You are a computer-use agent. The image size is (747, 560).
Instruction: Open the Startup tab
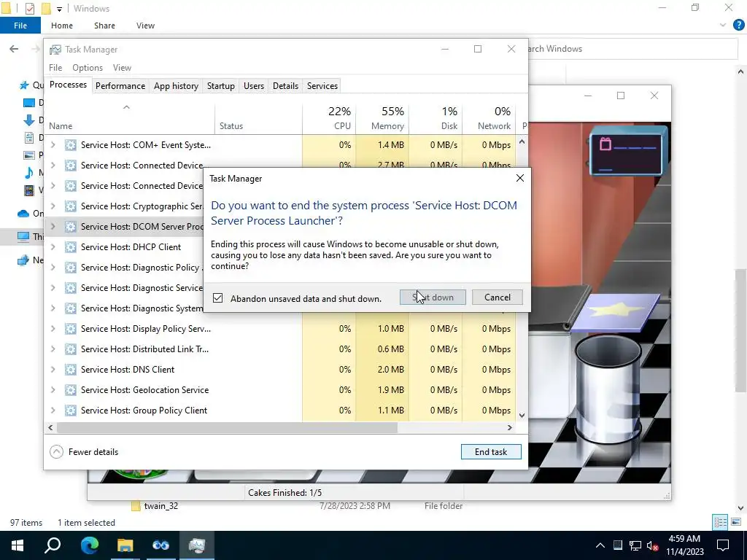[x=220, y=86]
